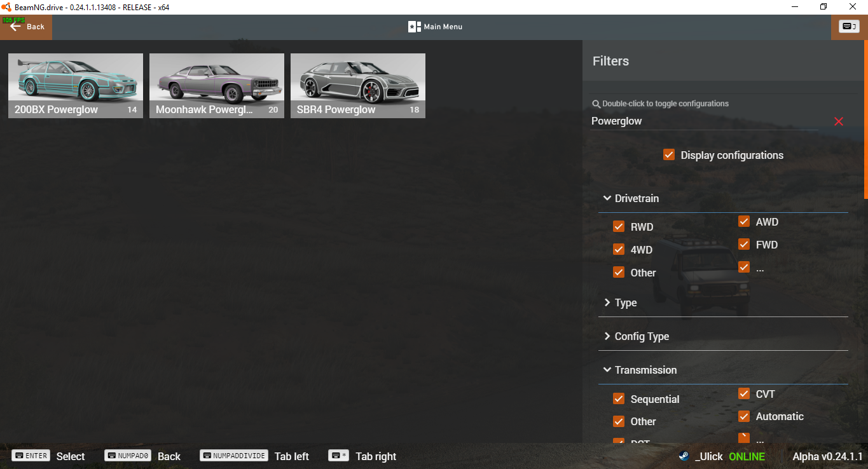Click Tab left in the bottom bar
This screenshot has height=469, width=868.
click(292, 456)
